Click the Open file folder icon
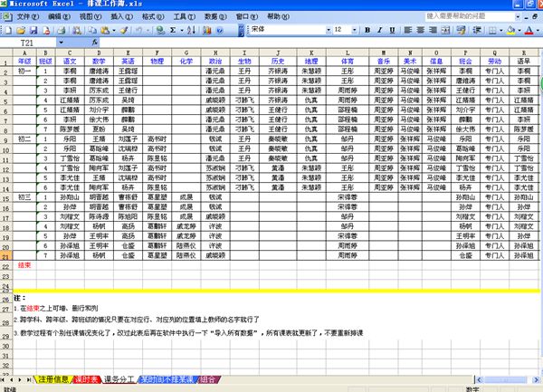Viewport: 543px width, 392px height. [21, 31]
